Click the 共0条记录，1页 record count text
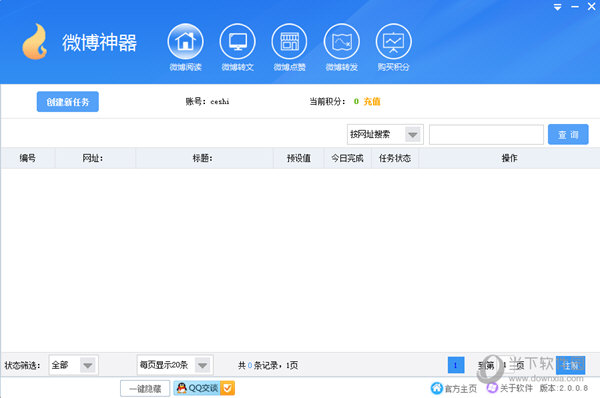Viewport: 600px width, 398px height. pos(268,365)
